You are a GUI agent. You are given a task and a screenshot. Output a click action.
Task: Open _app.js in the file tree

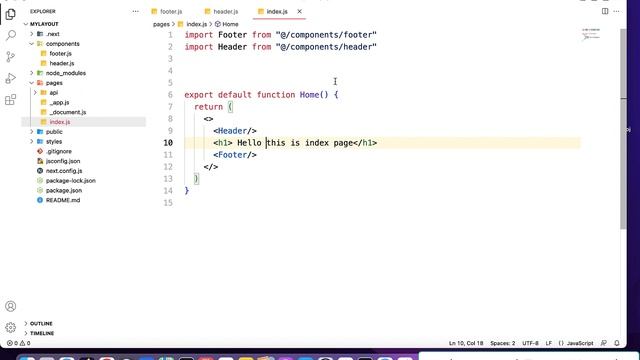[60, 102]
